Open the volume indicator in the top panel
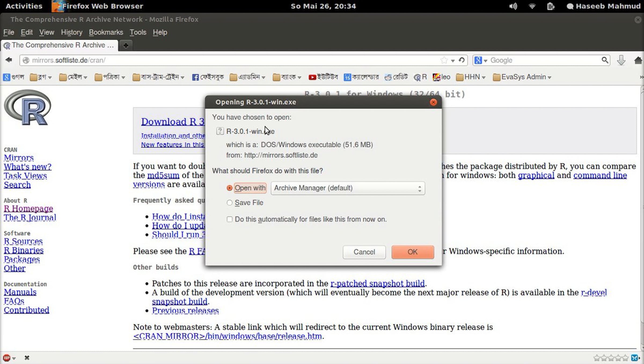 click(513, 6)
